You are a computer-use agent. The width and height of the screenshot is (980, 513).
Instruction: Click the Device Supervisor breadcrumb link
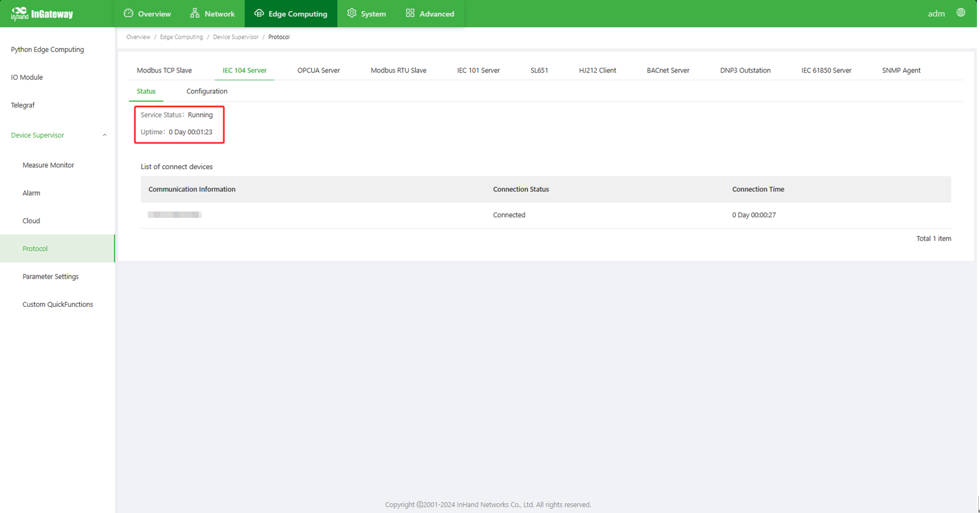click(235, 37)
